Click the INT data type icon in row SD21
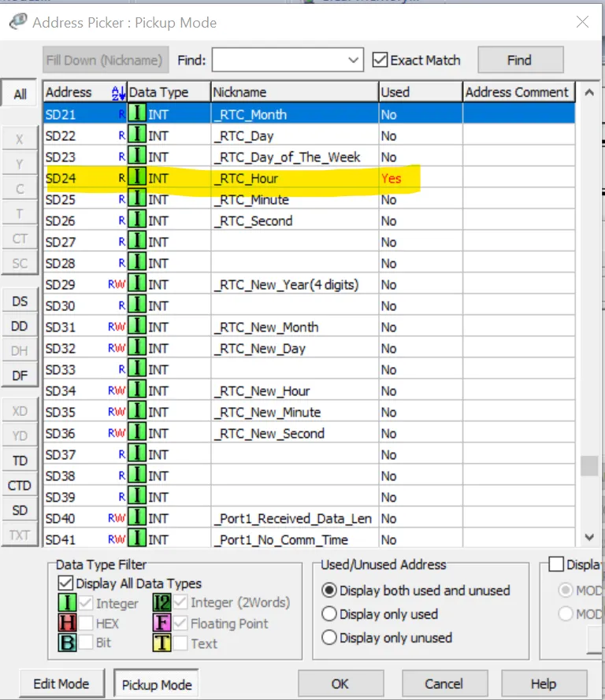This screenshot has height=700, width=605. (x=137, y=114)
